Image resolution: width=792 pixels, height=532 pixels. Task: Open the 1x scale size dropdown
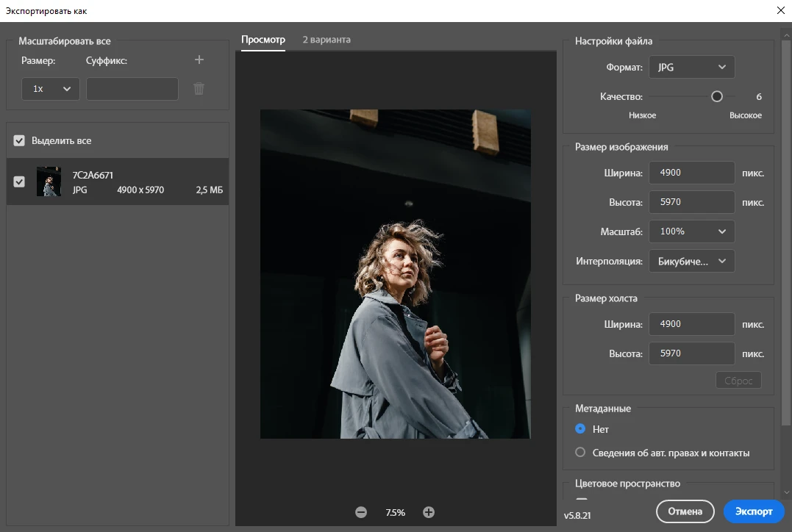pos(51,89)
